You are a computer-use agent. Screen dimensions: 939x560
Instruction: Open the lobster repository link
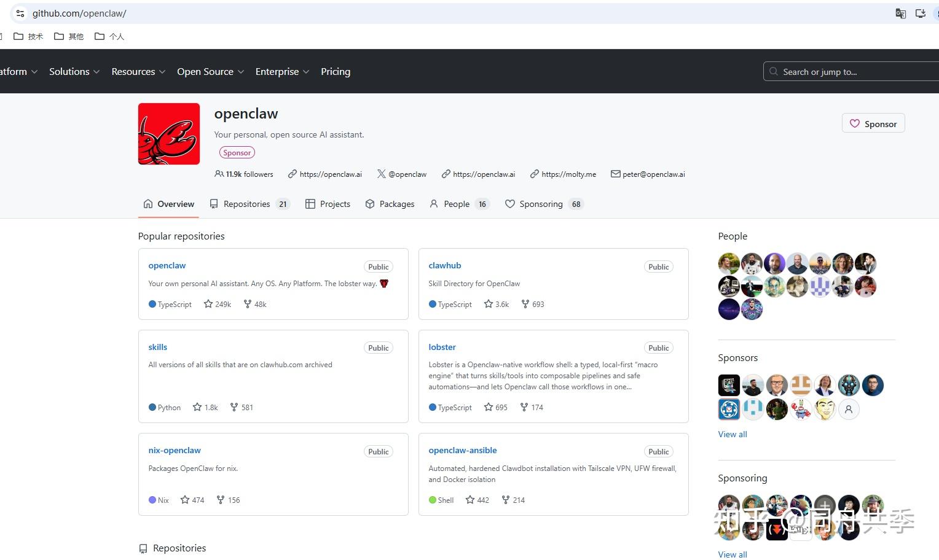point(442,347)
